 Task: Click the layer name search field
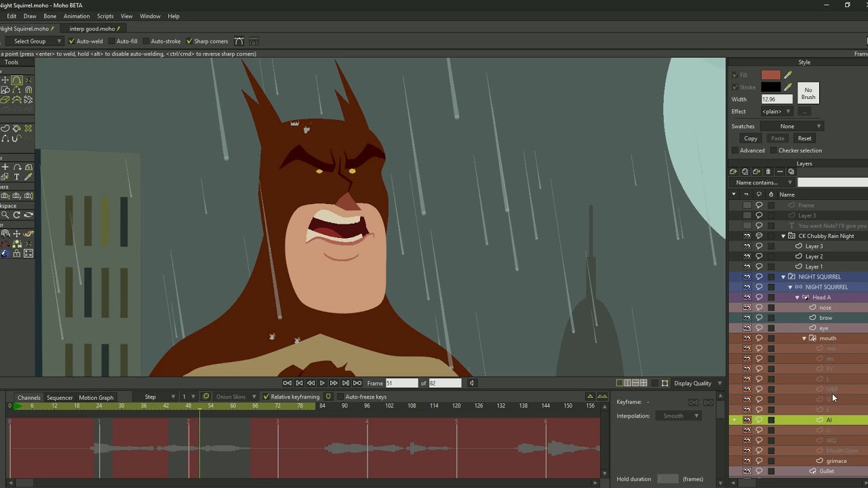click(x=833, y=182)
